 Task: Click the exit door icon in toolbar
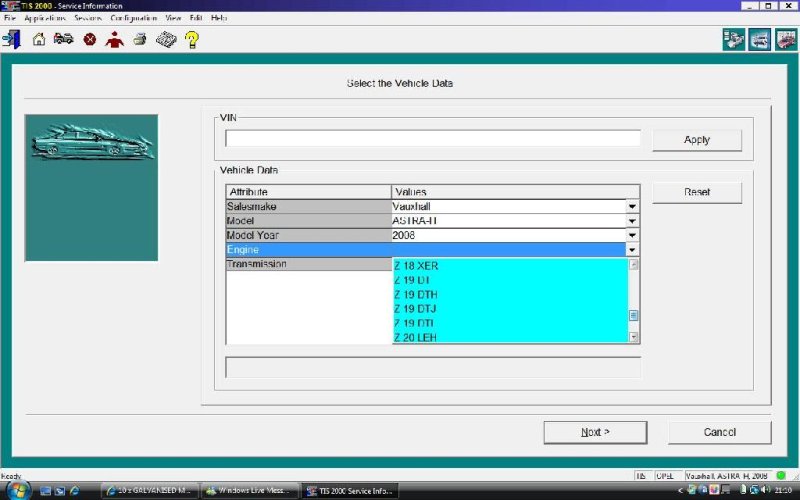pyautogui.click(x=12, y=40)
